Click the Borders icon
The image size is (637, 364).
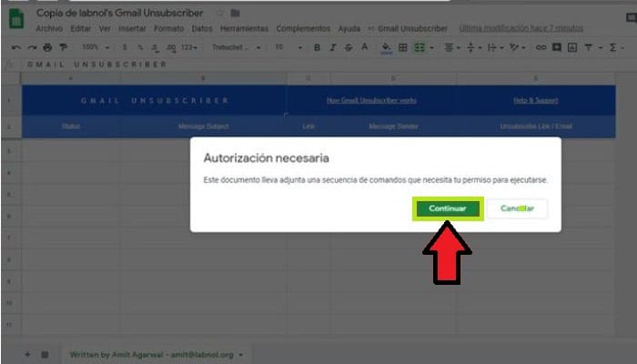point(403,48)
